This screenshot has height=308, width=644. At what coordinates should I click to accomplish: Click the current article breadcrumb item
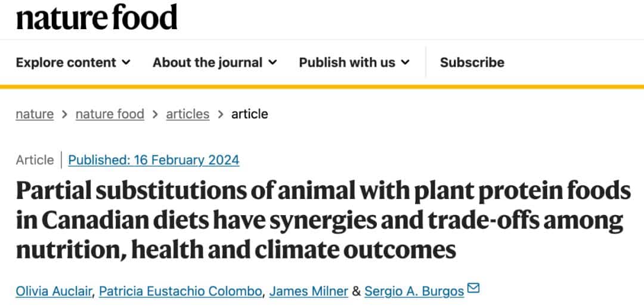pyautogui.click(x=250, y=114)
